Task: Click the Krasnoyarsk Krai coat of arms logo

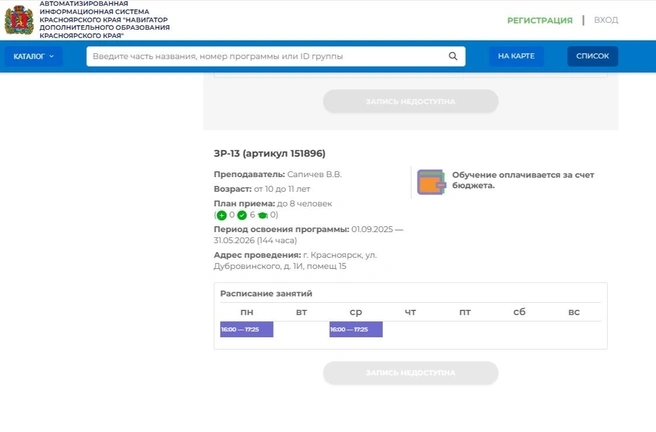Action: tap(19, 20)
